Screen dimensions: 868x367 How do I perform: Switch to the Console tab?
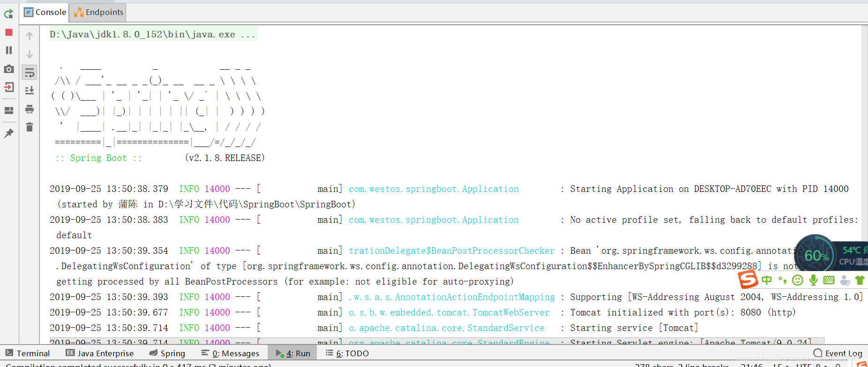click(45, 12)
